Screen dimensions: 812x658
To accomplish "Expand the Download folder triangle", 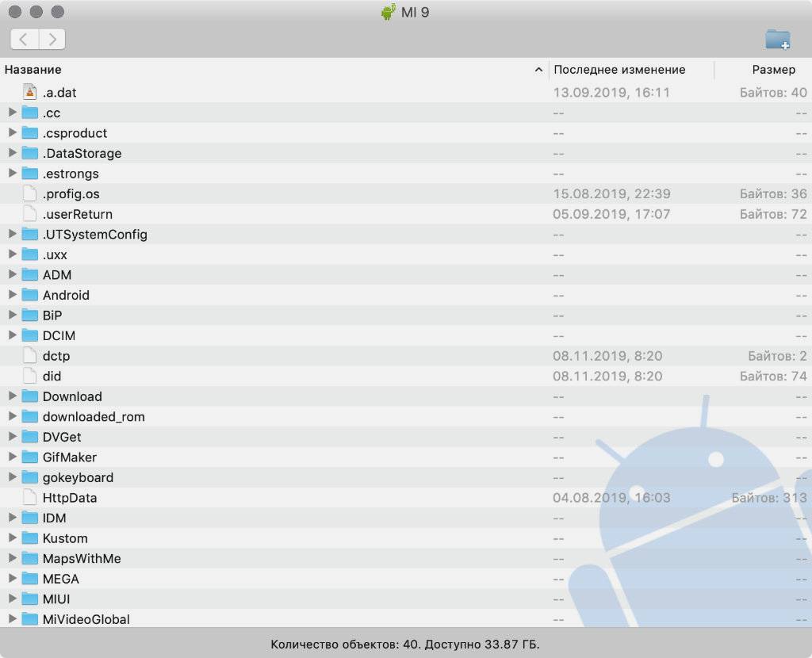I will [13, 396].
